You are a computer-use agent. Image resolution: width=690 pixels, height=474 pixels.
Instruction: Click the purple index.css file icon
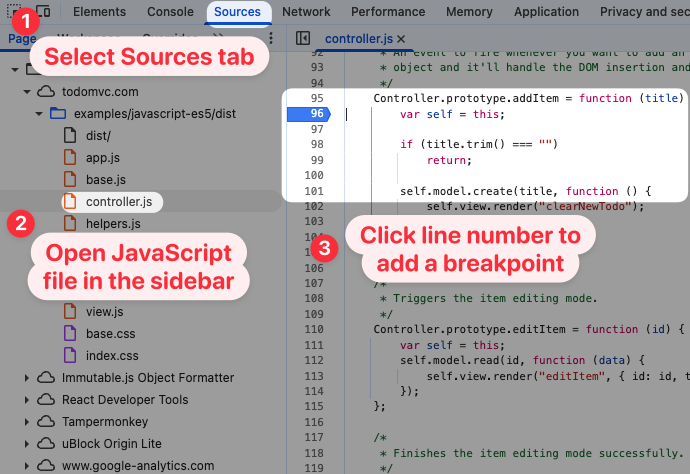[70, 356]
